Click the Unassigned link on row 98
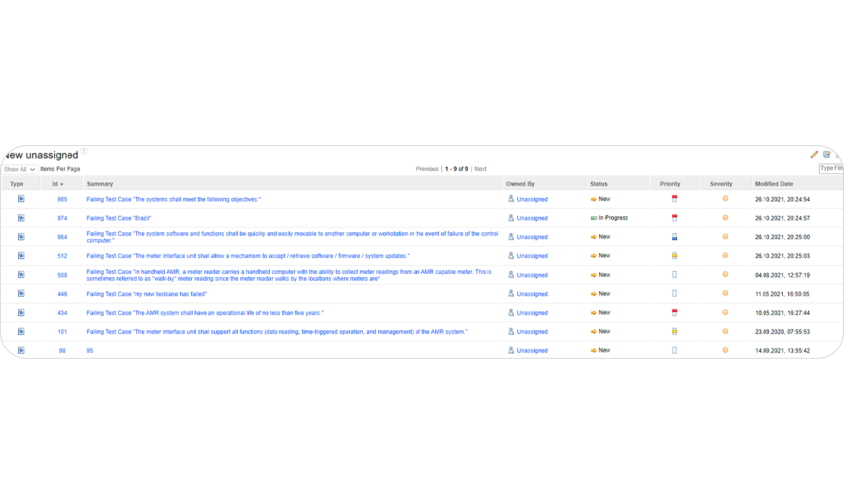The image size is (844, 504). point(531,350)
